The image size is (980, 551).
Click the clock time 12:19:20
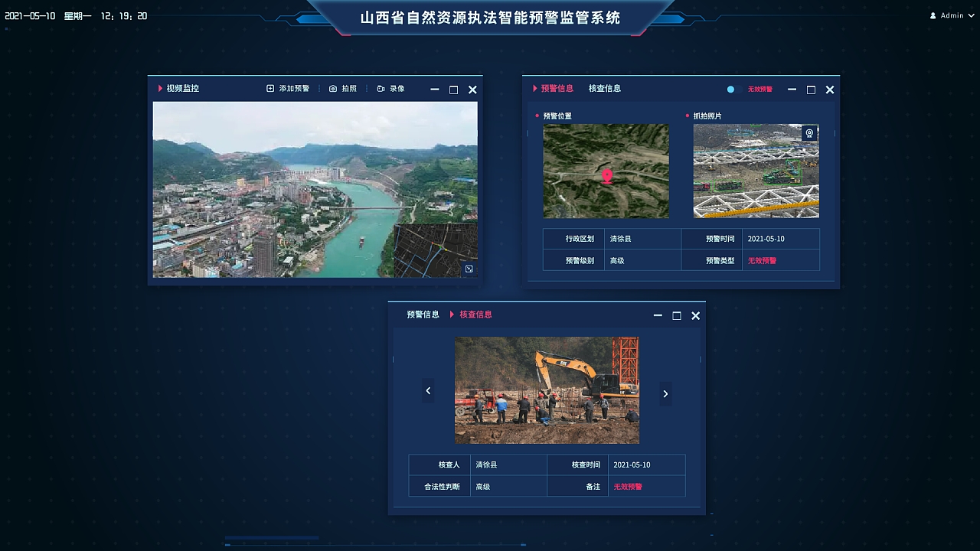tap(124, 16)
